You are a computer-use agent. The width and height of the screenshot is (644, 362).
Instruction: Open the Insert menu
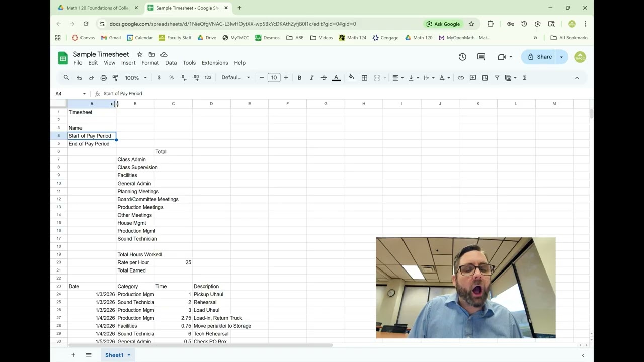click(x=128, y=63)
